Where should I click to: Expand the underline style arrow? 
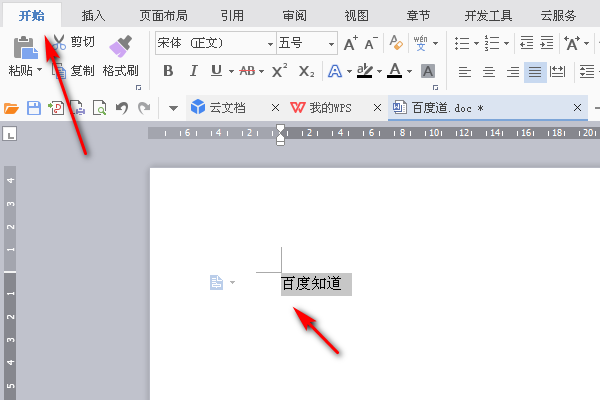tap(231, 72)
